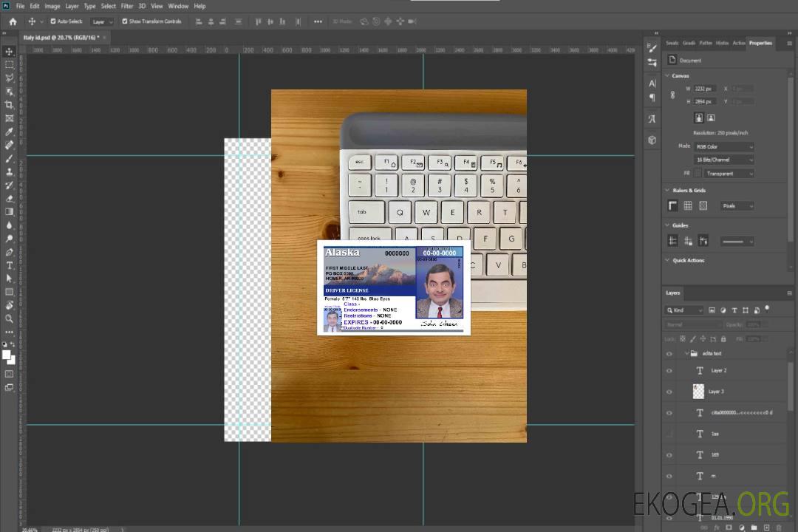This screenshot has width=798, height=532.
Task: Click the Home icon in the options bar
Action: click(13, 21)
